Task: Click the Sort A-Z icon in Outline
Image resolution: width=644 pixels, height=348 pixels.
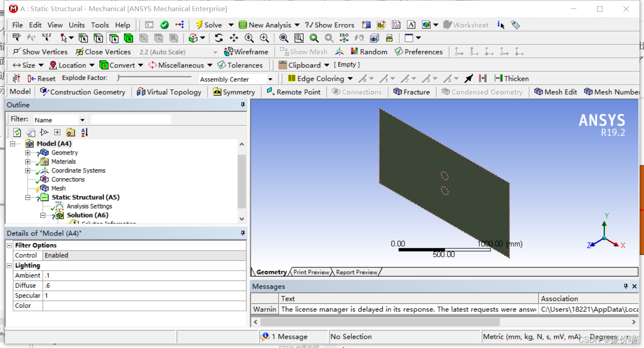Action: click(x=84, y=132)
